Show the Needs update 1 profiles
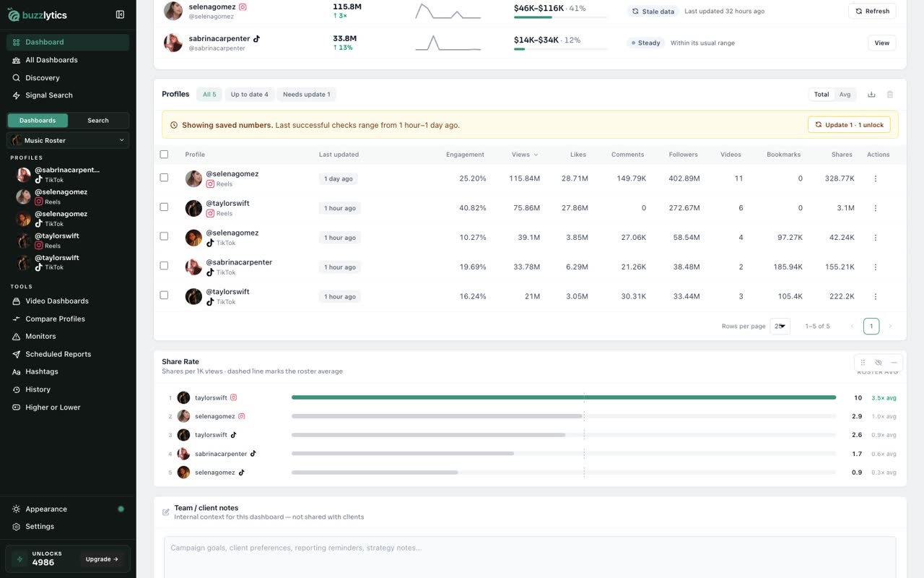This screenshot has height=578, width=924. tap(307, 95)
